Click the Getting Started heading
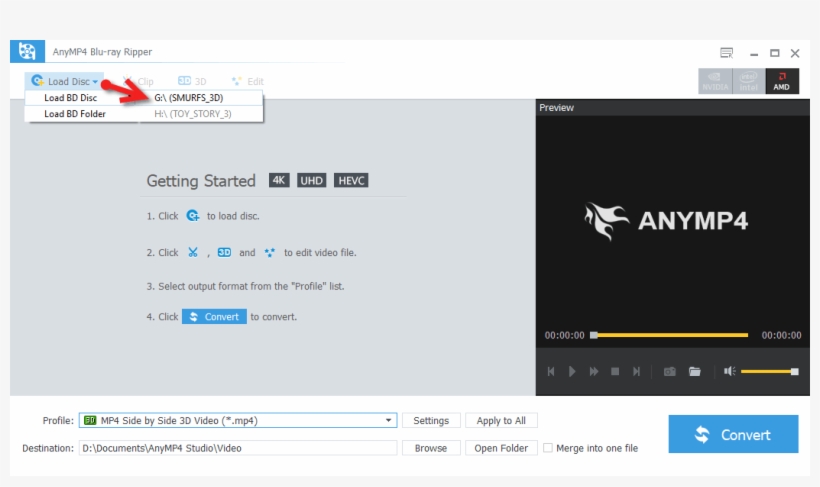This screenshot has height=487, width=820. pyautogui.click(x=201, y=180)
